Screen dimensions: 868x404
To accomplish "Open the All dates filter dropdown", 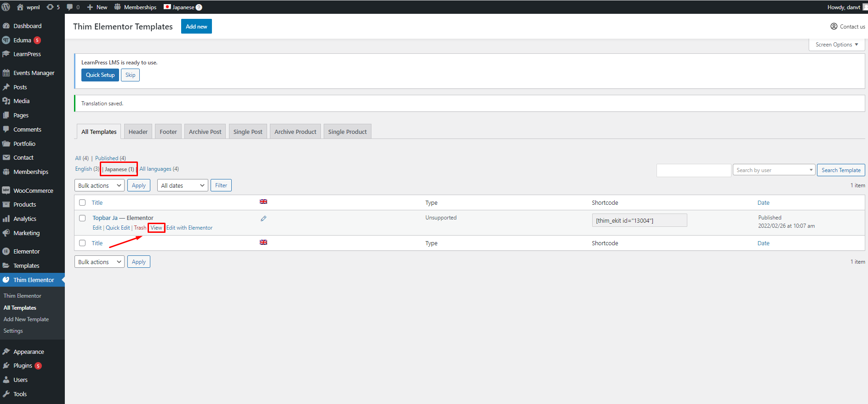I will 183,185.
